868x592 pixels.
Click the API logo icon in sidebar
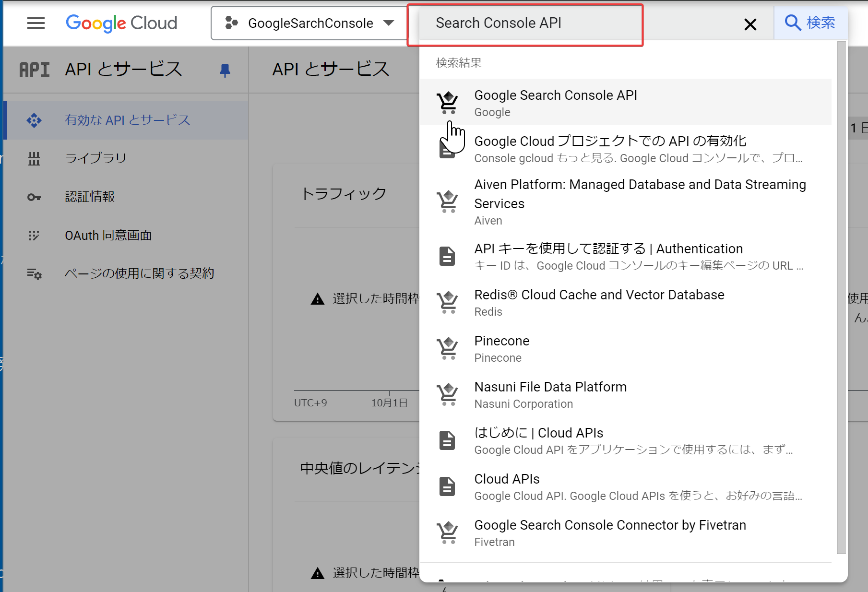coord(35,70)
